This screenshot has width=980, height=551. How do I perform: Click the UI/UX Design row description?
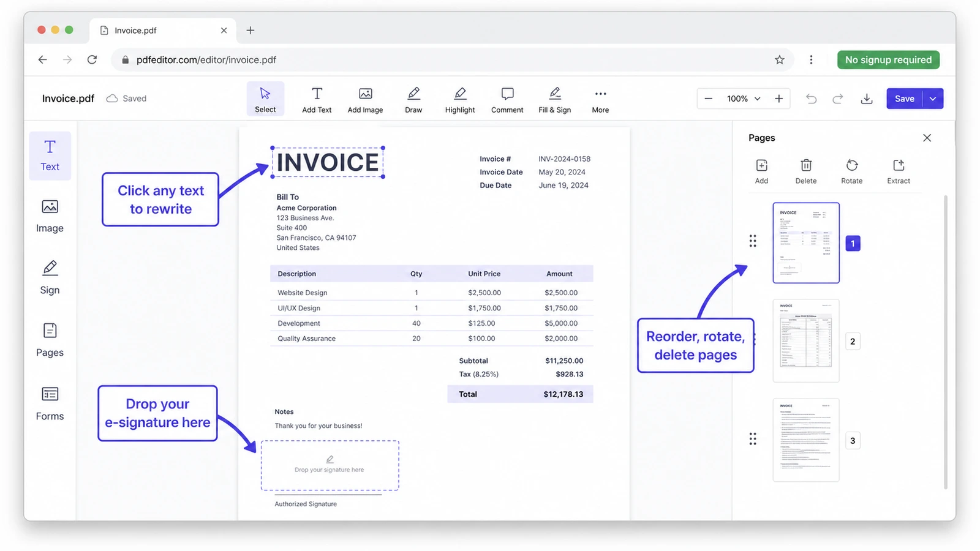(x=299, y=308)
